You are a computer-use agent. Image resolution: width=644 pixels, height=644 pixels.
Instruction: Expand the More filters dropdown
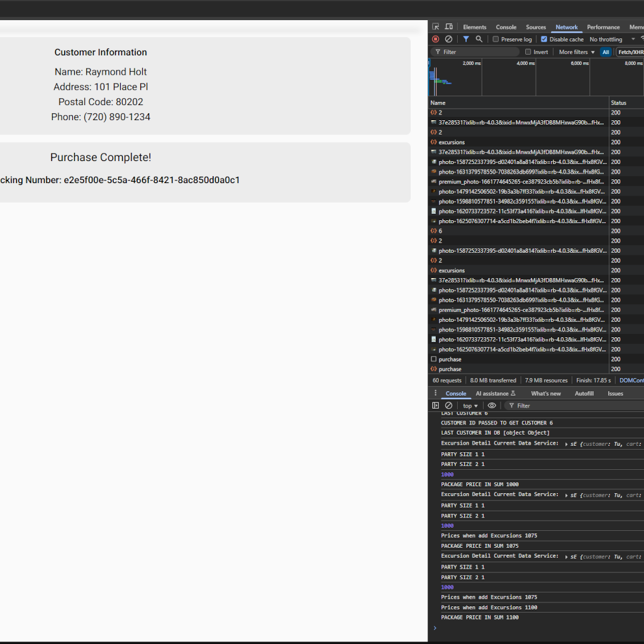(577, 52)
